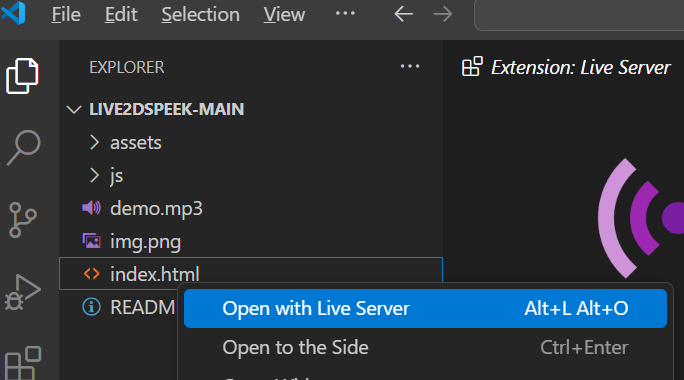The height and width of the screenshot is (380, 684).
Task: Open the Search view icon
Action: click(24, 148)
